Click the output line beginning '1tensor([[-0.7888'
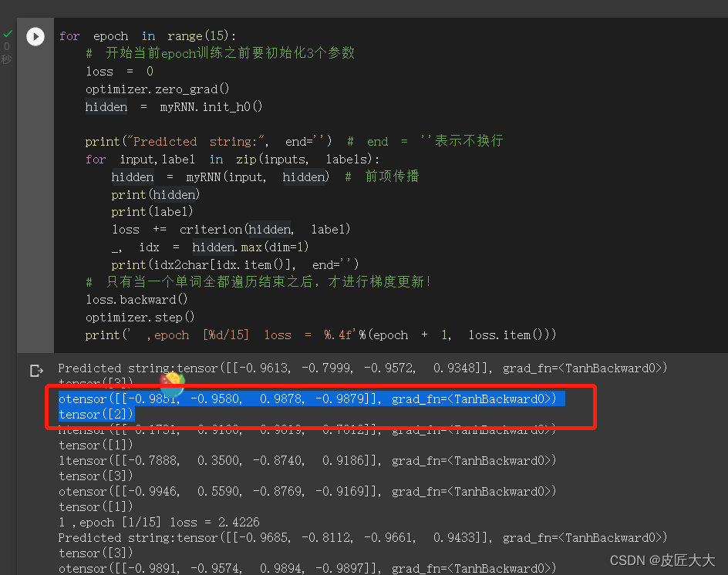The width and height of the screenshot is (728, 575). 308,460
